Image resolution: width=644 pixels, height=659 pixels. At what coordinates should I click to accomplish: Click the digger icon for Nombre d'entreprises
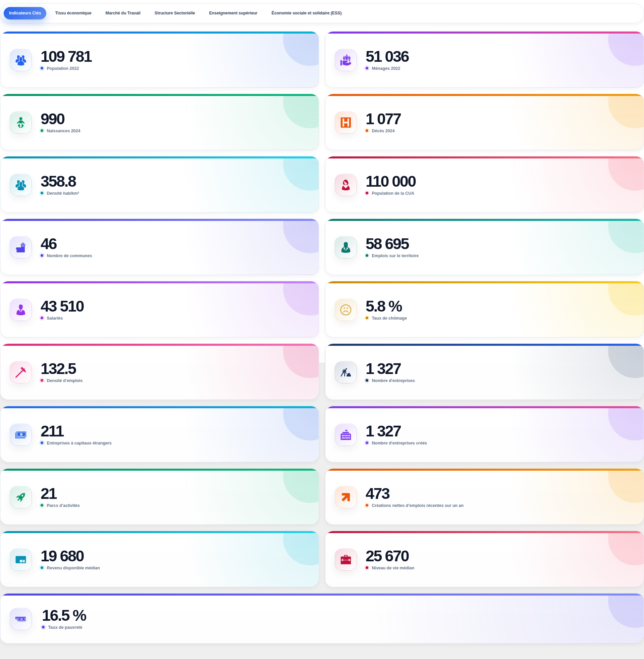(x=346, y=372)
